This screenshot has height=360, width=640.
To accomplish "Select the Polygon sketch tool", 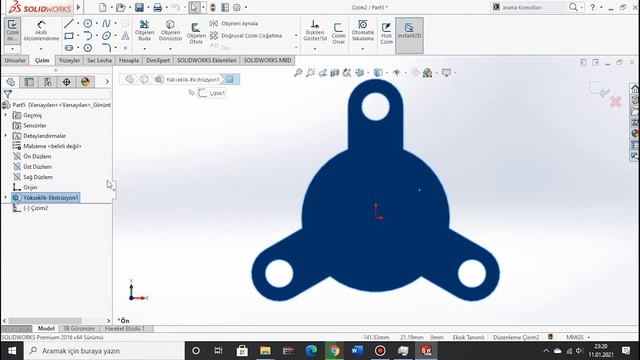I will (x=88, y=48).
